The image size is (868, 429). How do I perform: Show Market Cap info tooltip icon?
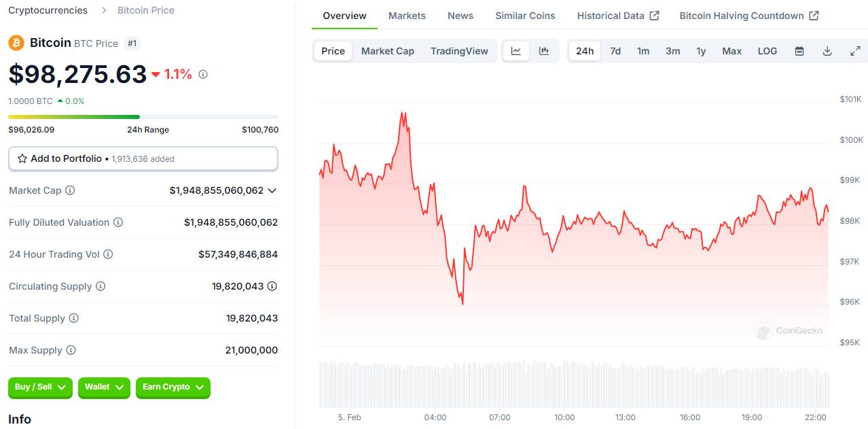coord(70,190)
